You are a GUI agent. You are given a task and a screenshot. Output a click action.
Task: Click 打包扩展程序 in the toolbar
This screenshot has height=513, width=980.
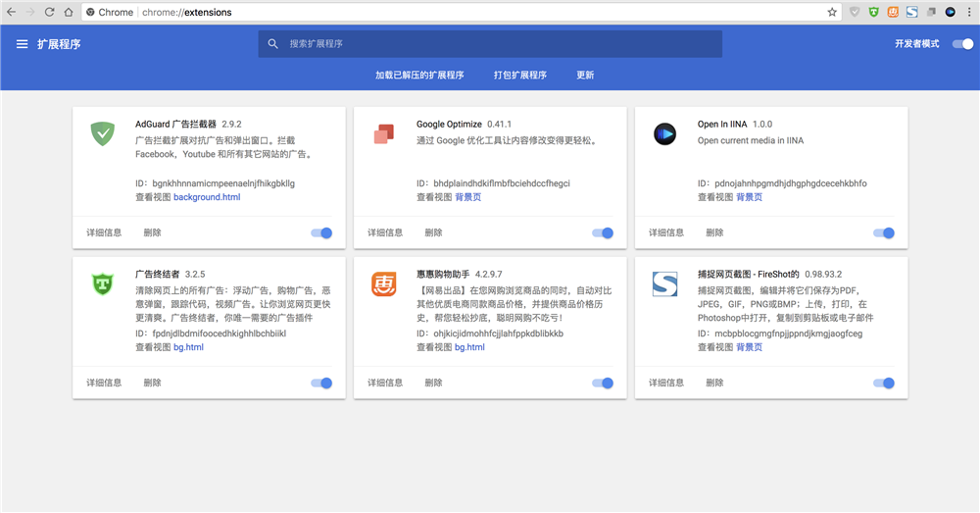pos(520,76)
